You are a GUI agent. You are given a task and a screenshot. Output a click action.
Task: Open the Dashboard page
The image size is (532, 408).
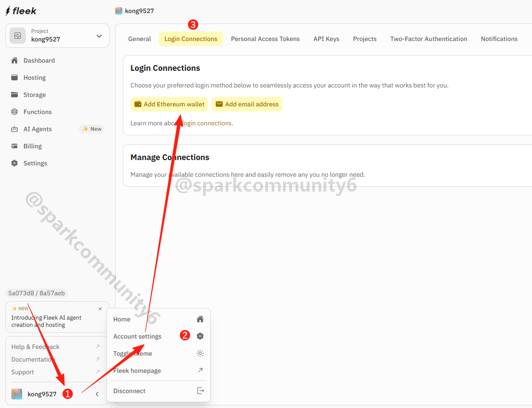39,60
